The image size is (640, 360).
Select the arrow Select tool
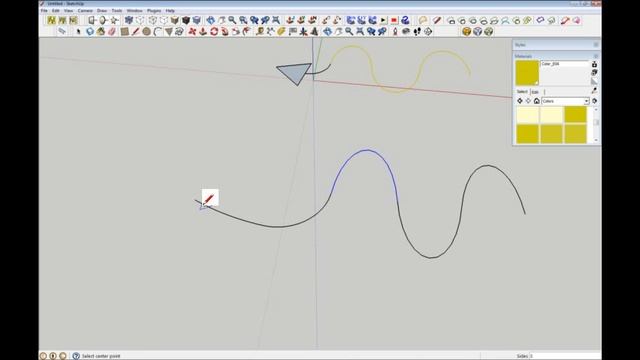click(78, 31)
